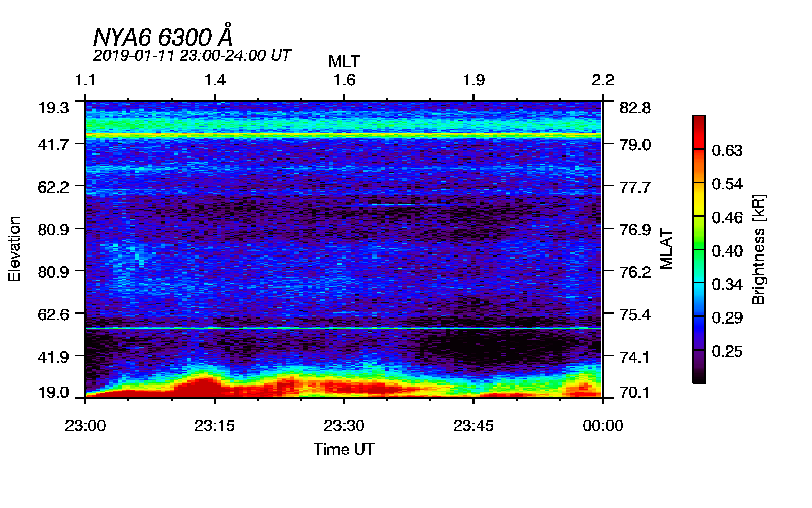Select the colorbar value "0.40"

click(727, 251)
